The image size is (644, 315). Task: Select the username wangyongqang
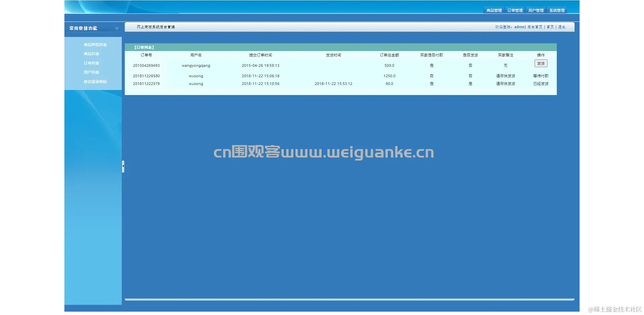click(196, 65)
